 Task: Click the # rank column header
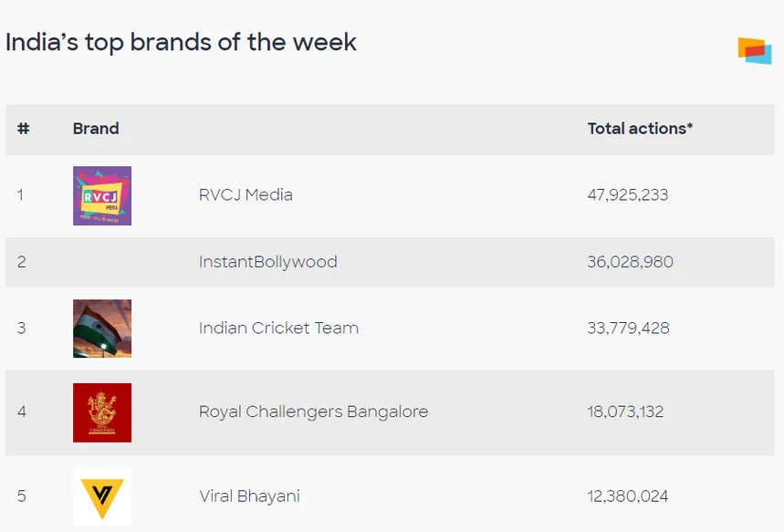24,129
